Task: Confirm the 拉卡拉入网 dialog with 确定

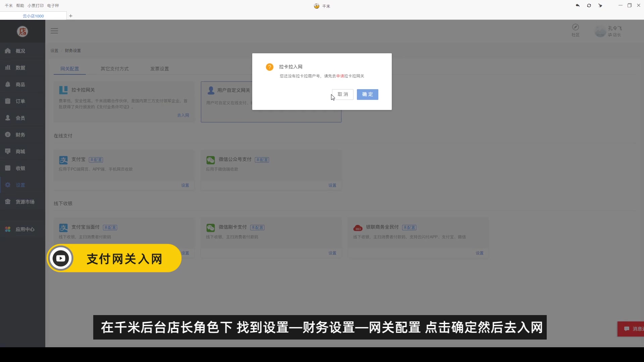Action: (367, 95)
